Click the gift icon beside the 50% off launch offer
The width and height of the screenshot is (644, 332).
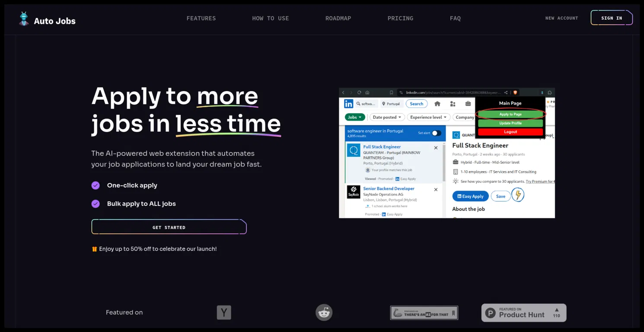coord(94,249)
